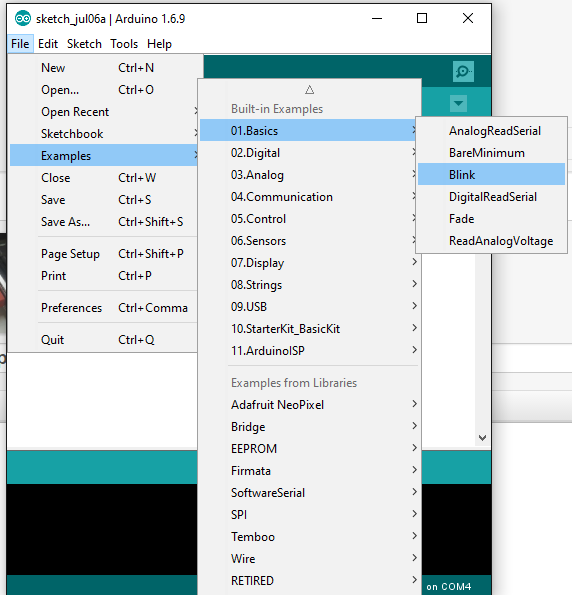Viewport: 572px width, 595px height.
Task: Expand the Open Recent submenu
Action: 103,112
